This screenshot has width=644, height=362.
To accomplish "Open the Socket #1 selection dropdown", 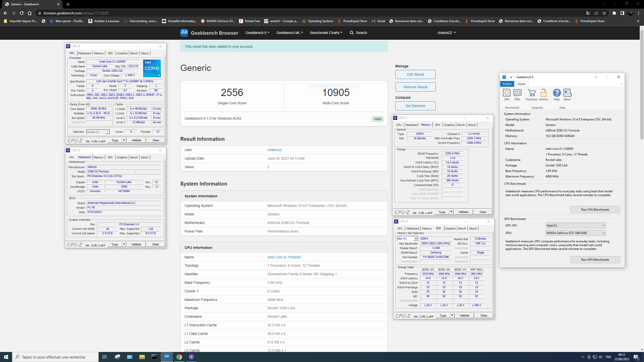I will click(x=98, y=132).
